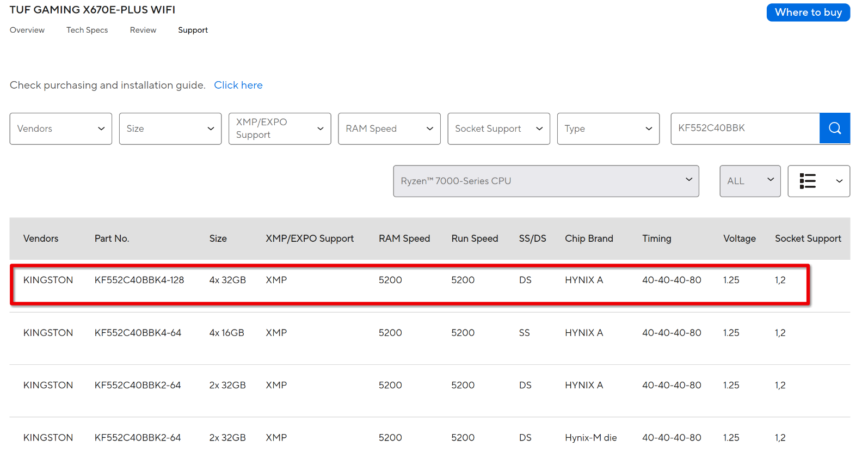
Task: Click the RAM Speed column header
Action: (404, 239)
